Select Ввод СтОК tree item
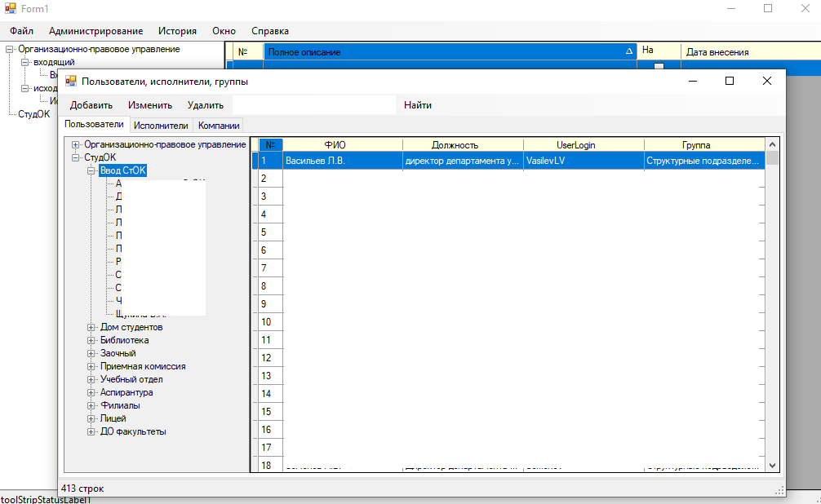Image resolution: width=821 pixels, height=504 pixels. click(123, 170)
